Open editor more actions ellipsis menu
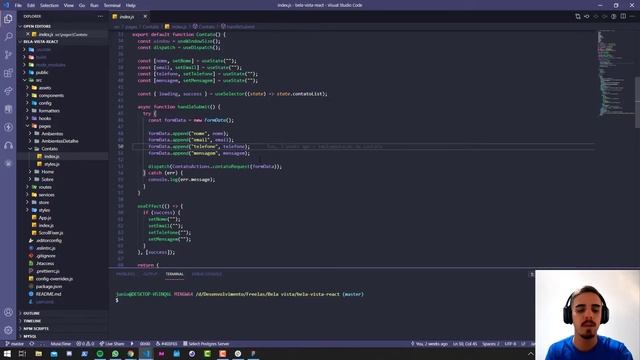This screenshot has height=360, width=640. [x=632, y=16]
